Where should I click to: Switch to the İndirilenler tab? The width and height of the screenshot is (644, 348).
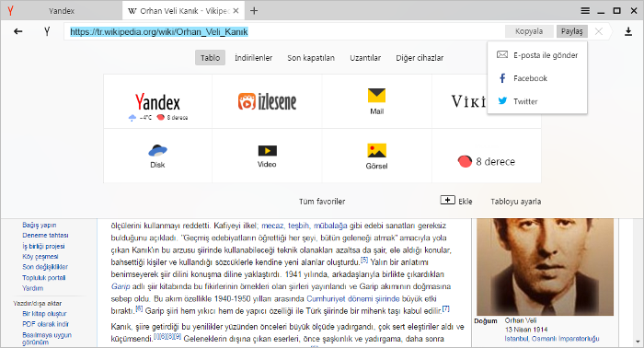tap(253, 58)
